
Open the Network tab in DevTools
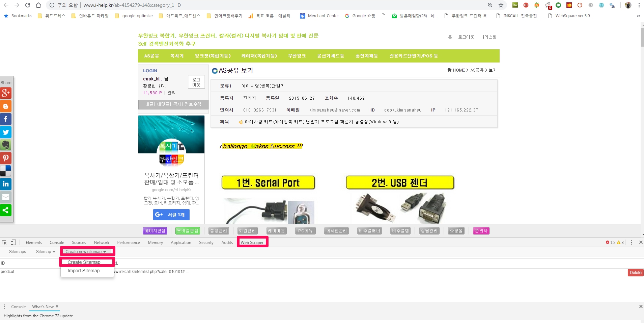pos(102,243)
